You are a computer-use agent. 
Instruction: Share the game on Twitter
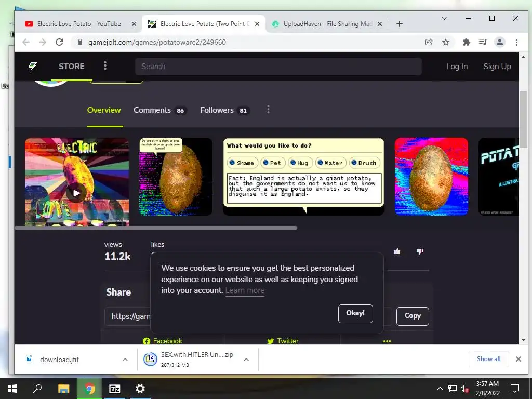coord(283,341)
